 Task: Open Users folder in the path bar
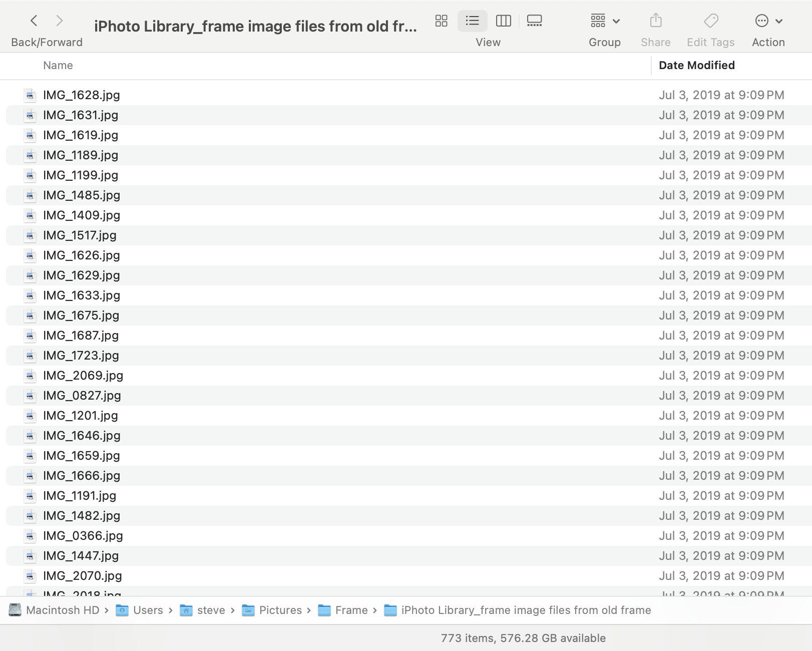point(140,610)
